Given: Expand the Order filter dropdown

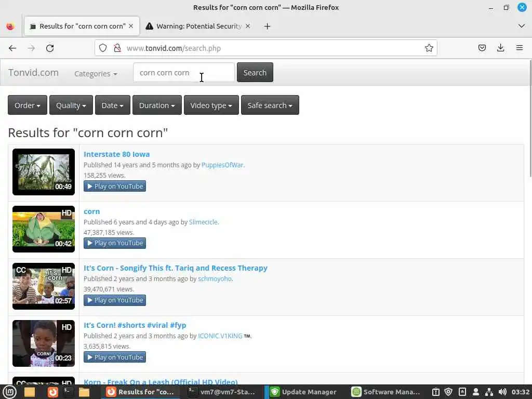Looking at the screenshot, I should coord(28,105).
